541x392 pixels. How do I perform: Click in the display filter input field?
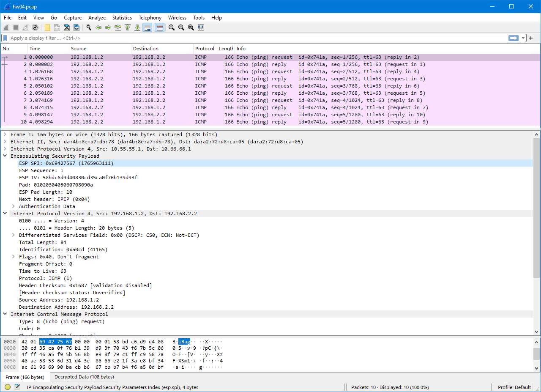coord(258,38)
